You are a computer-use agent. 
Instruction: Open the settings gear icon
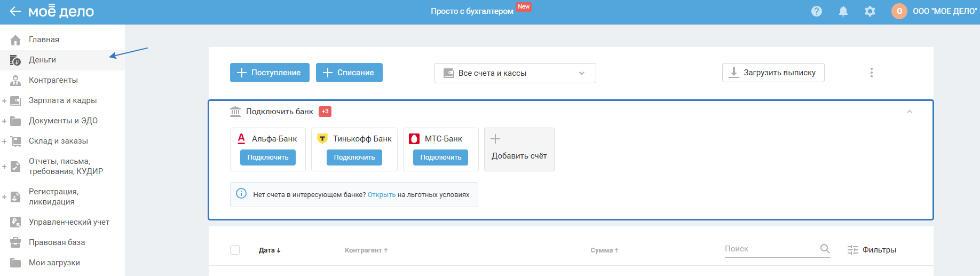(870, 11)
